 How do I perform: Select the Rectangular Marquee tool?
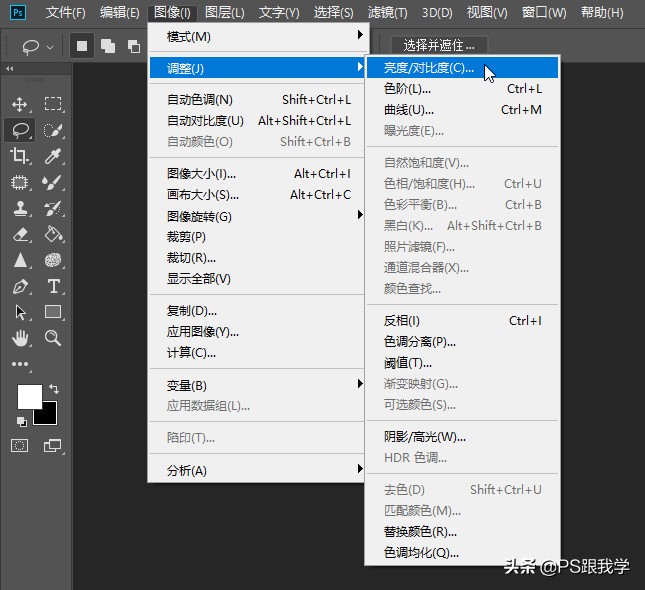pyautogui.click(x=53, y=104)
